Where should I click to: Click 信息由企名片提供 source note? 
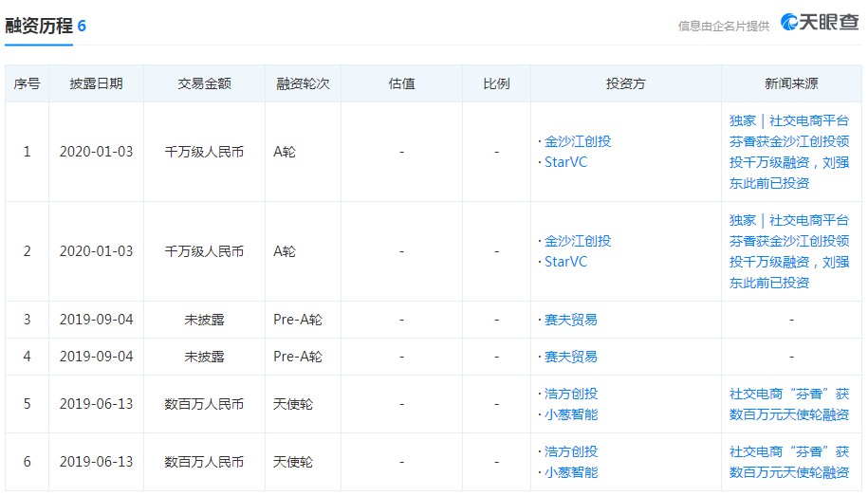pos(724,26)
